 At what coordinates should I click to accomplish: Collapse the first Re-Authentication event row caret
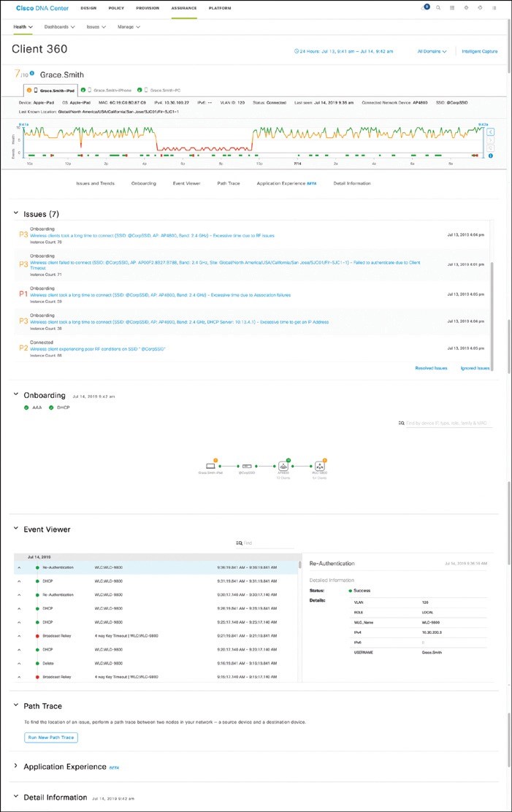[19, 567]
